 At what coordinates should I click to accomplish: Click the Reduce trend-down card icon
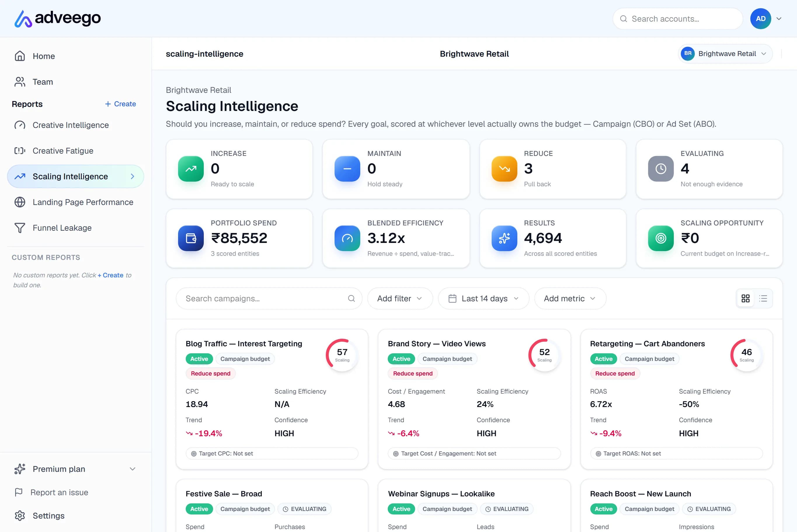coord(504,169)
